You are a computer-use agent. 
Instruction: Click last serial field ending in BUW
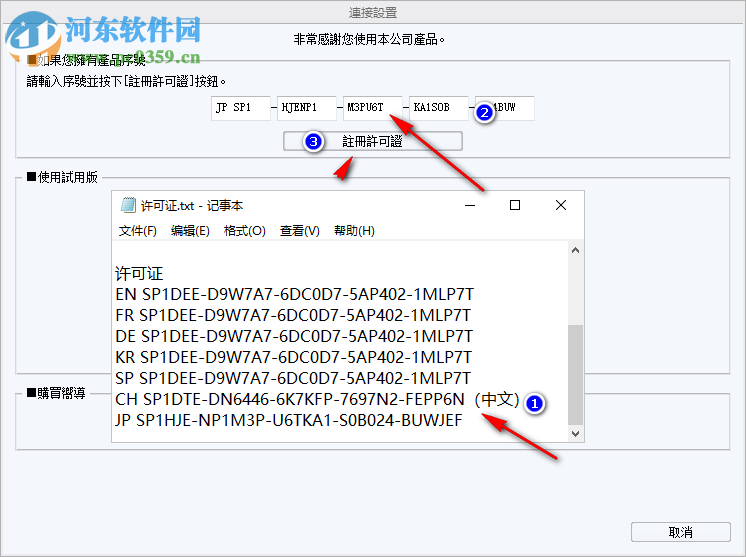505,107
